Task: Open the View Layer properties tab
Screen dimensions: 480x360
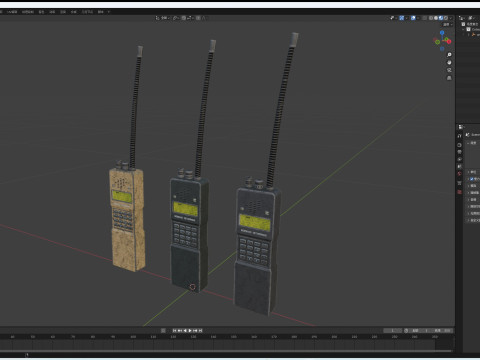Action: [x=459, y=159]
